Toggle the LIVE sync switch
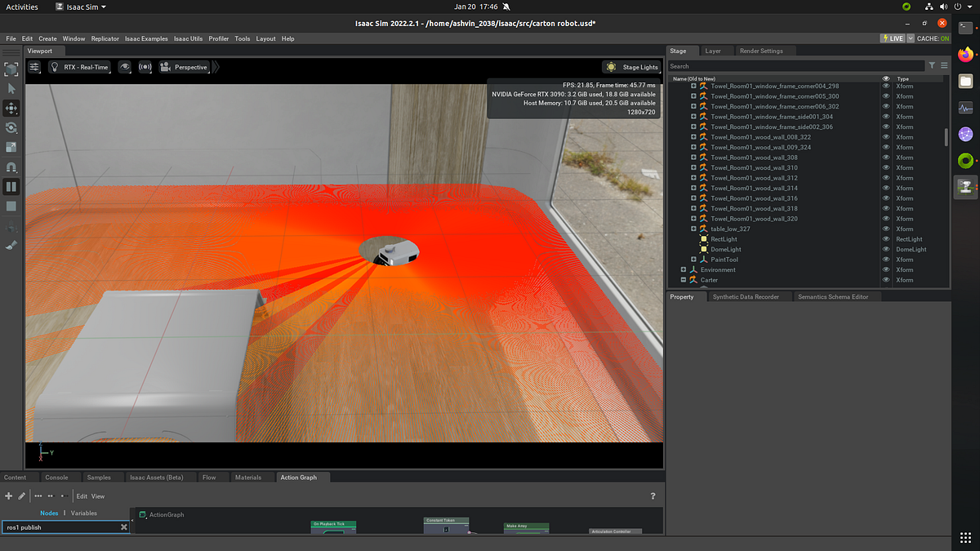The height and width of the screenshot is (551, 980). point(893,38)
